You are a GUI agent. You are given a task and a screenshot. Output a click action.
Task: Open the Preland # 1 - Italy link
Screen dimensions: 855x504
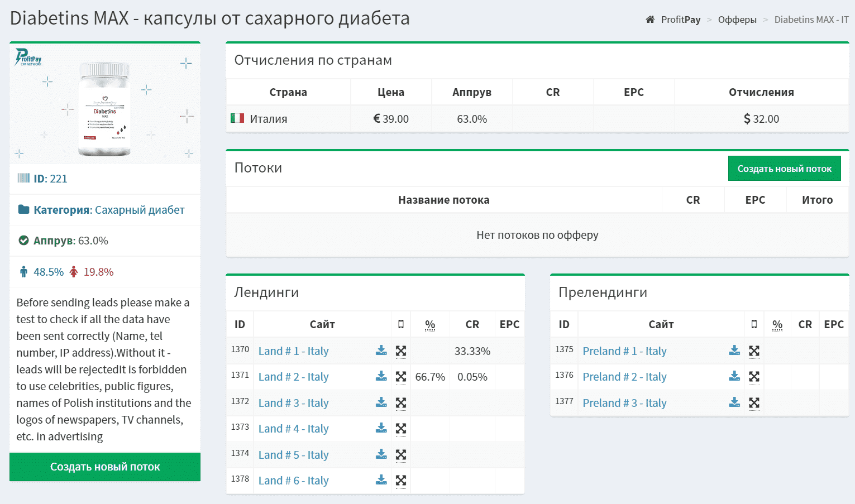click(x=624, y=351)
